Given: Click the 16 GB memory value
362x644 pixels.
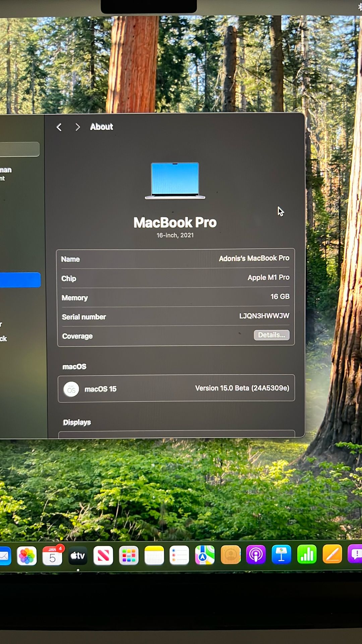Looking at the screenshot, I should 280,297.
